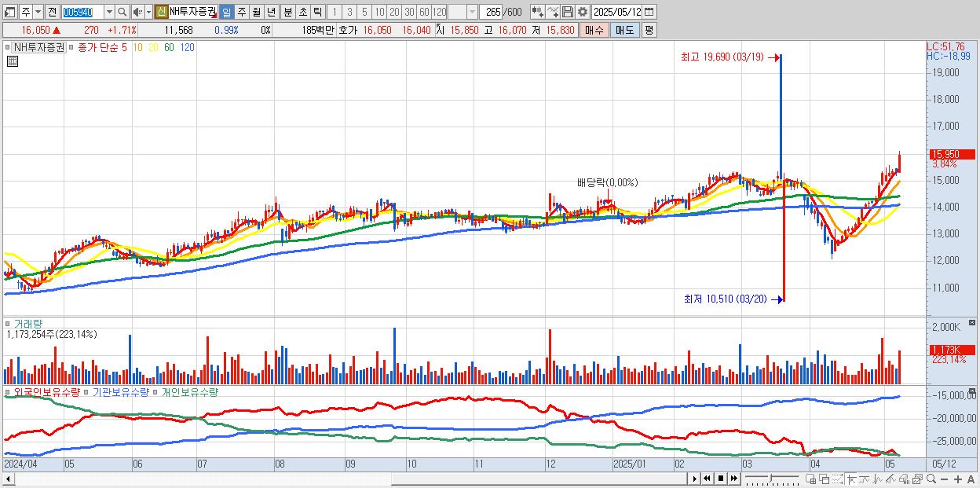The height and width of the screenshot is (488, 980).
Task: Click the NH투자증권 chart legend label
Action: click(x=38, y=47)
